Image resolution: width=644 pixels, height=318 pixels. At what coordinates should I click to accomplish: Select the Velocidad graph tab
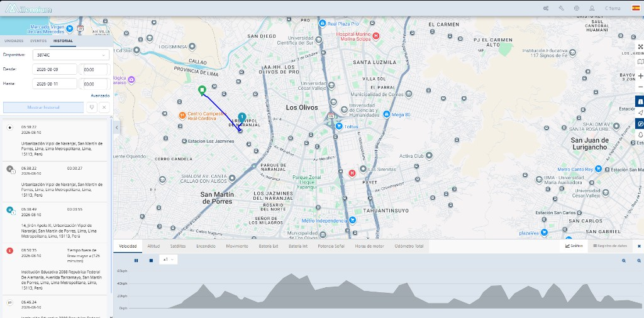coord(128,246)
